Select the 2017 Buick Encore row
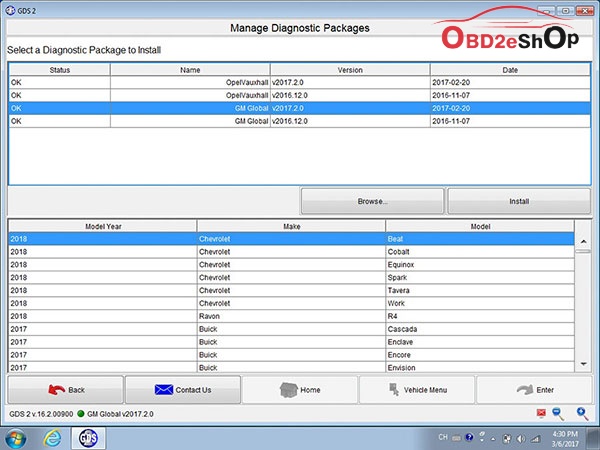This screenshot has width=600, height=450. point(291,355)
